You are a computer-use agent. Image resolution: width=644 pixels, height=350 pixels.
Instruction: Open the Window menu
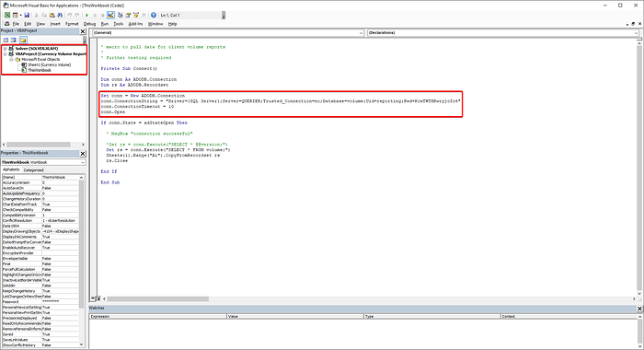click(155, 24)
